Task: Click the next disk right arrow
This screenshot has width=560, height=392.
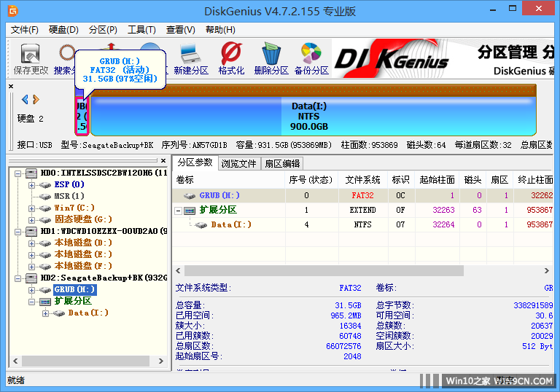Action: (x=34, y=99)
